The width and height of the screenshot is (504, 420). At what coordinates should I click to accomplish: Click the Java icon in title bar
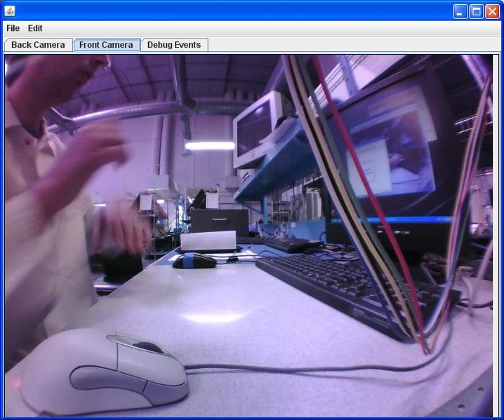click(10, 11)
